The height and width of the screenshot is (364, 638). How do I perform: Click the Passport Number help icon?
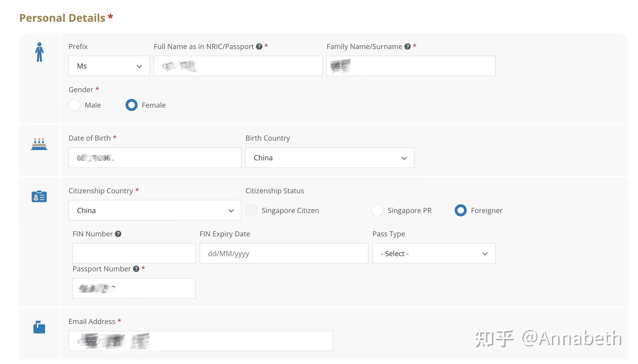136,269
